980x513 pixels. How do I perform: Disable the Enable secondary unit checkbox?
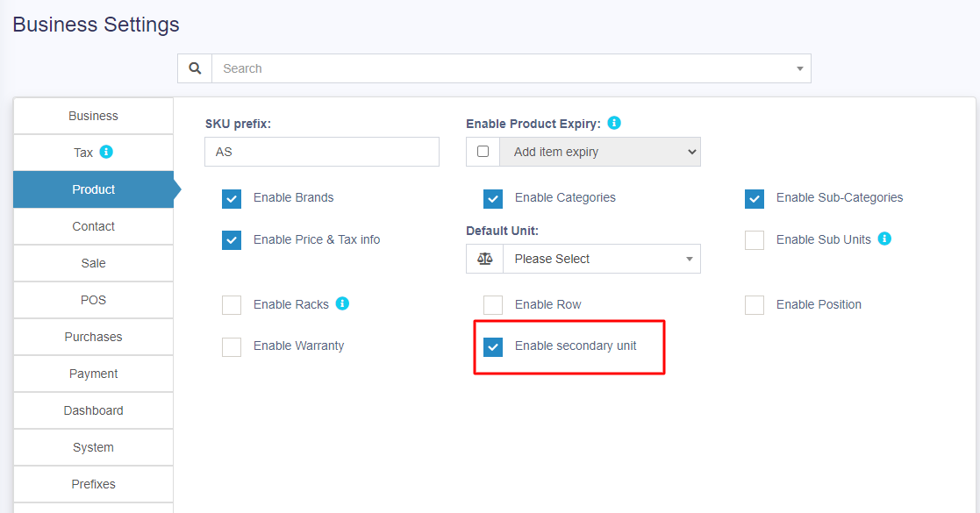[493, 346]
